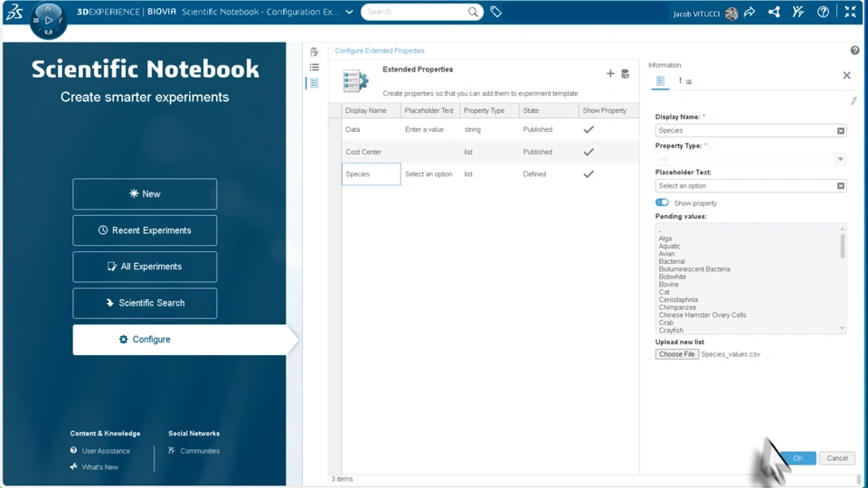This screenshot has height=488, width=868.
Task: Close the Information panel
Action: coord(846,75)
